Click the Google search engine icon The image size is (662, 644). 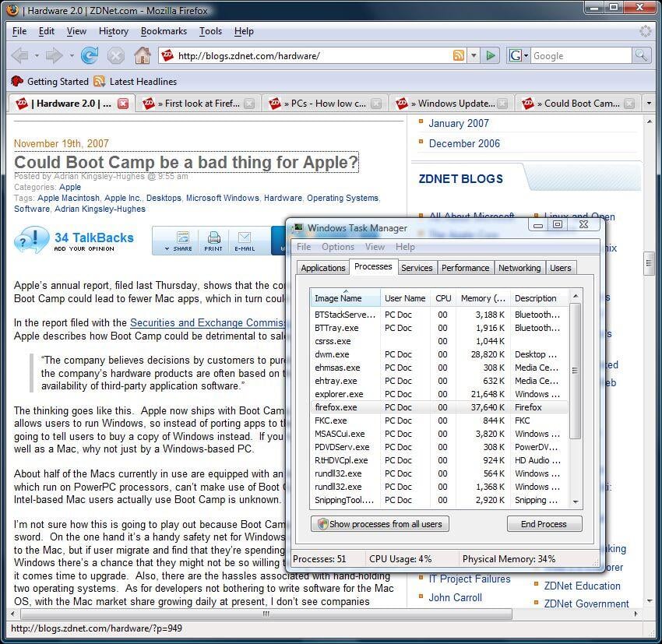coord(515,55)
